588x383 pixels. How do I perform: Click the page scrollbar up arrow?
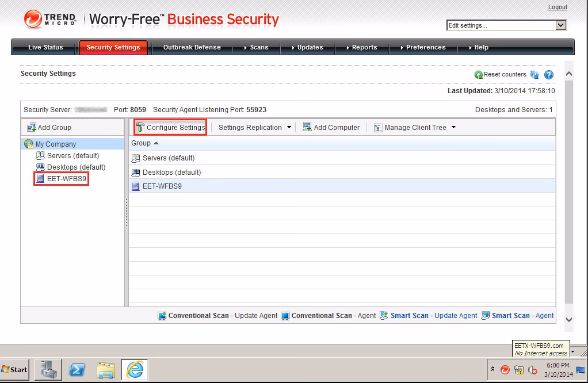[569, 74]
